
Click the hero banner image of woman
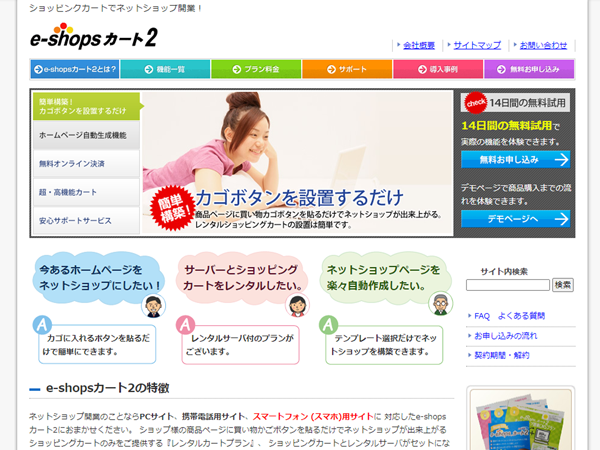coord(298,163)
